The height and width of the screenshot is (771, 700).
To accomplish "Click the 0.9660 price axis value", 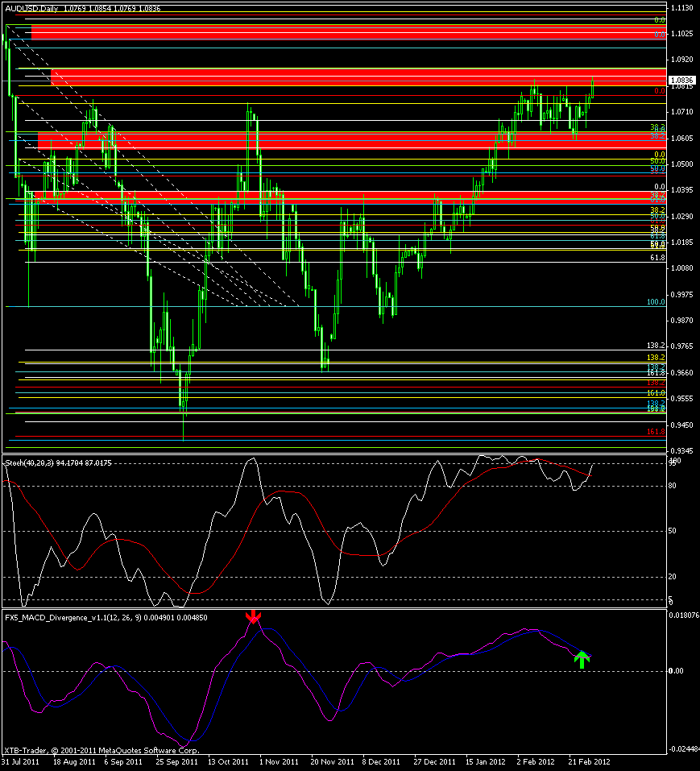I will (x=681, y=373).
